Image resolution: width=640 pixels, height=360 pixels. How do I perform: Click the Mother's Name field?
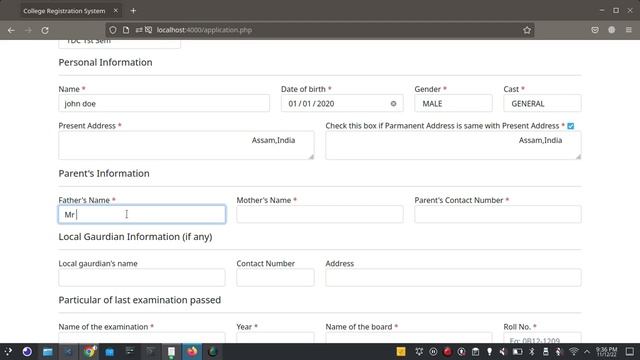320,214
